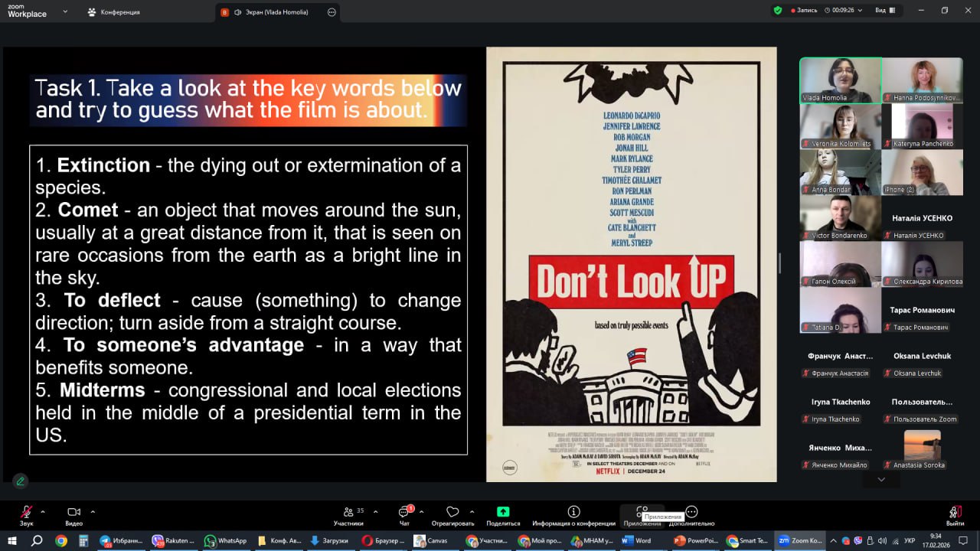Viewport: 980px width, 551px height.
Task: Open the Чат chat panel
Action: [x=404, y=513]
